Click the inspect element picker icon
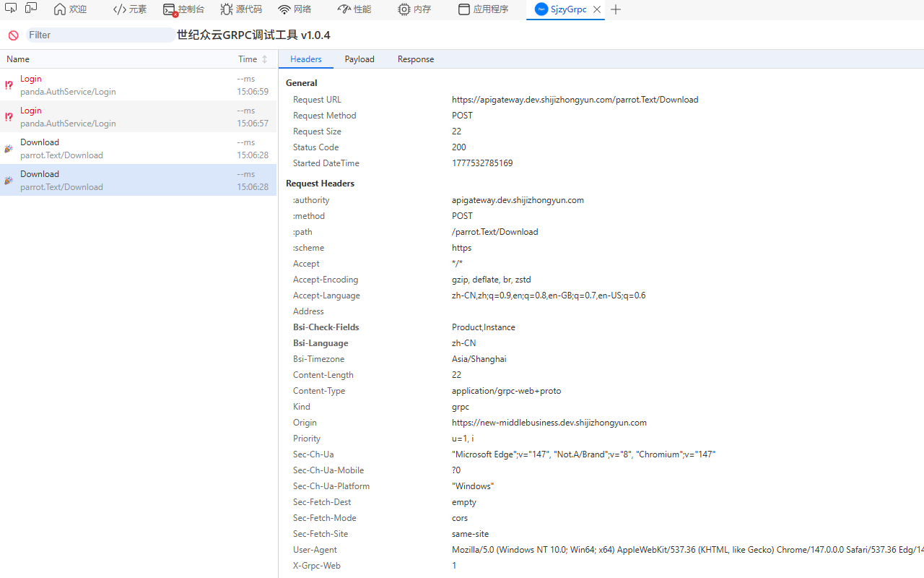Viewport: 924px width, 578px height. click(x=11, y=9)
